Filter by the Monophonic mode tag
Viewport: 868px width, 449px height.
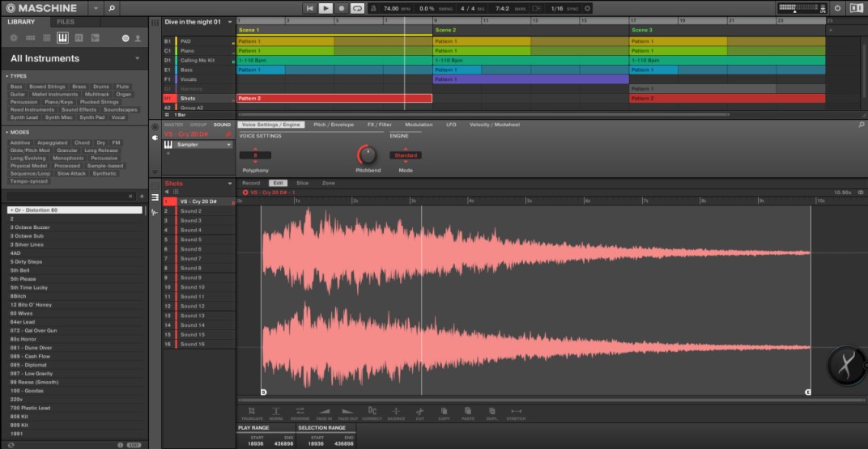coord(68,158)
